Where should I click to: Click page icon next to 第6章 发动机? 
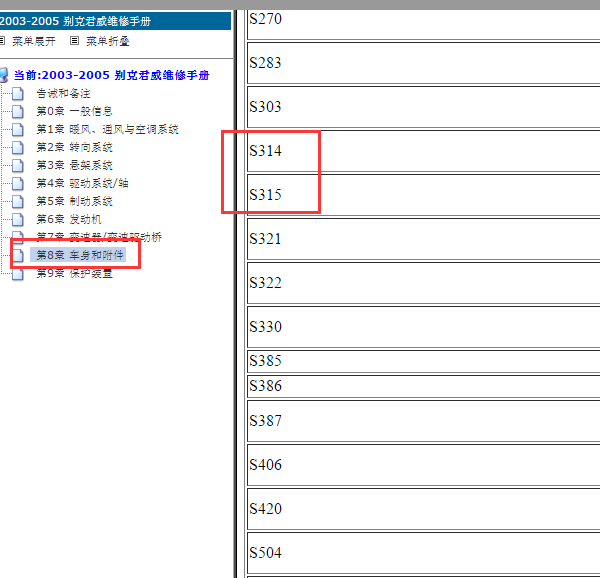(18, 219)
